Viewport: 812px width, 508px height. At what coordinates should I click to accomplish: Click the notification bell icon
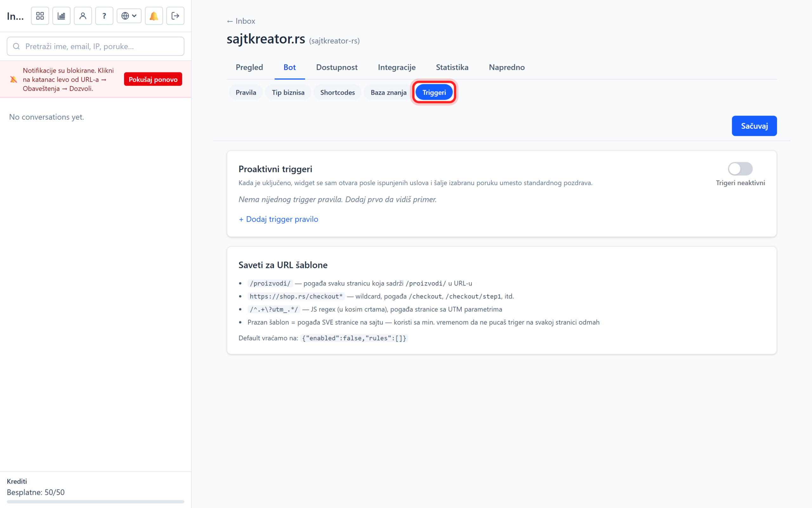click(x=154, y=16)
